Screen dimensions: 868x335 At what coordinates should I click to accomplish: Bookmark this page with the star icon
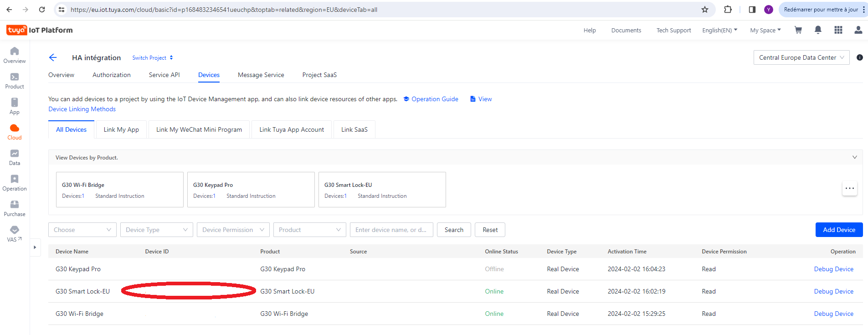705,9
